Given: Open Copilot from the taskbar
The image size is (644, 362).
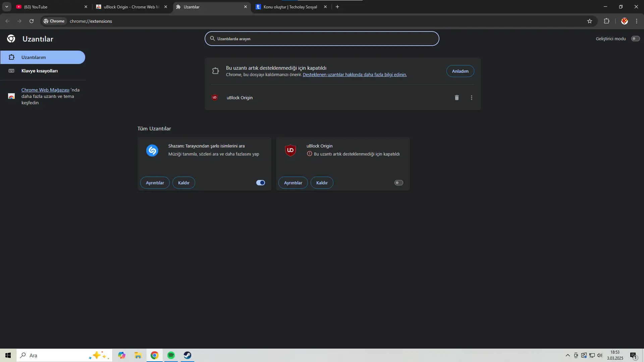Looking at the screenshot, I should [121, 355].
